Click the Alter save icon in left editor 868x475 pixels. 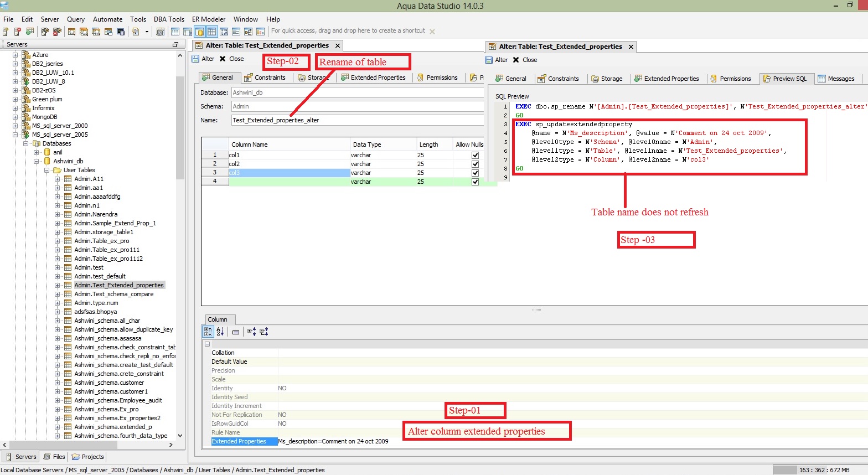click(195, 59)
